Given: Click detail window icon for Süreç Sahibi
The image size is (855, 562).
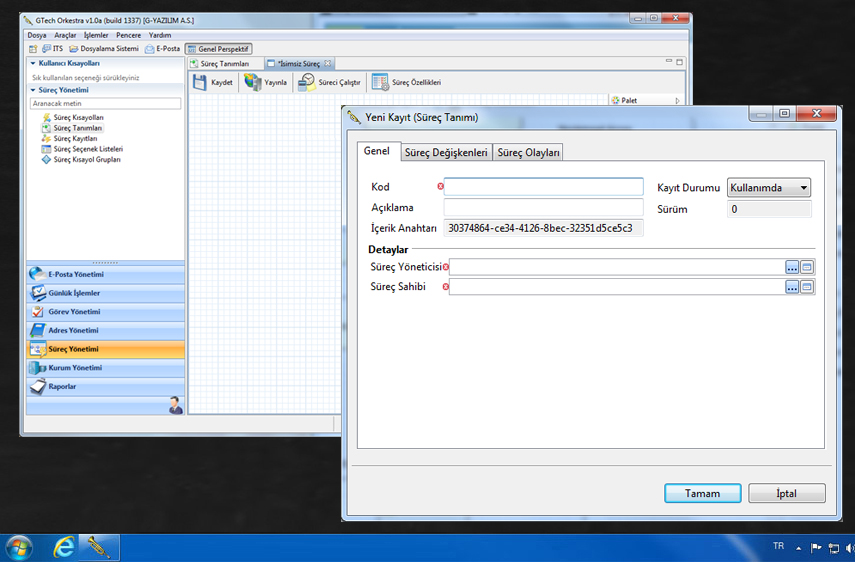Looking at the screenshot, I should coord(807,287).
